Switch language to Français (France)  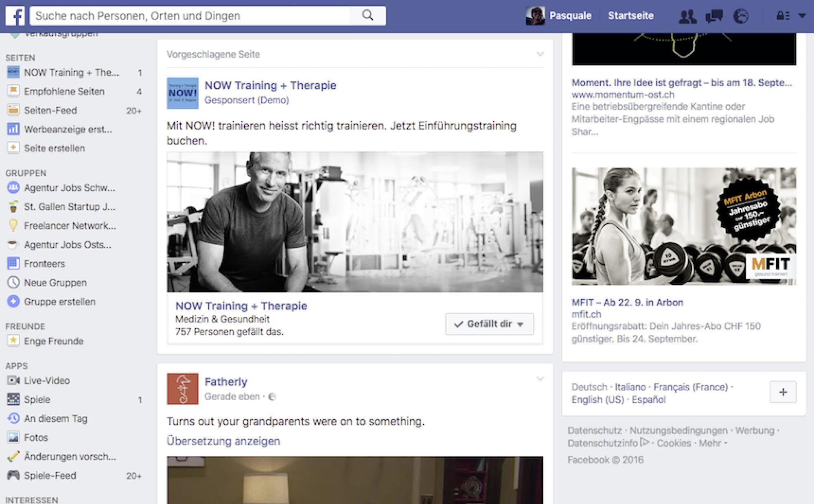[691, 387]
